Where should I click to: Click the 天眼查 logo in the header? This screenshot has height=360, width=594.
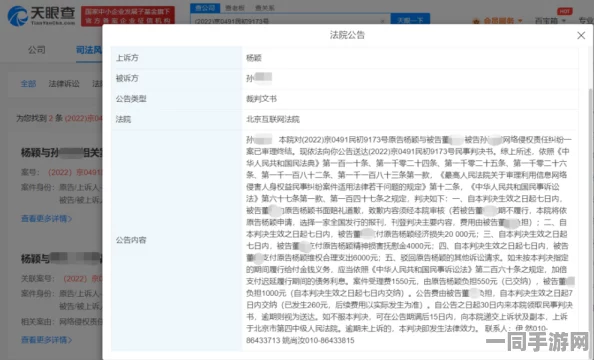pos(42,16)
